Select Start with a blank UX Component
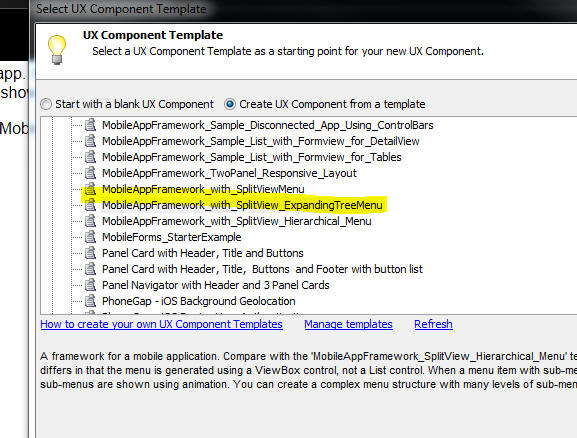The width and height of the screenshot is (577, 438). (127, 104)
